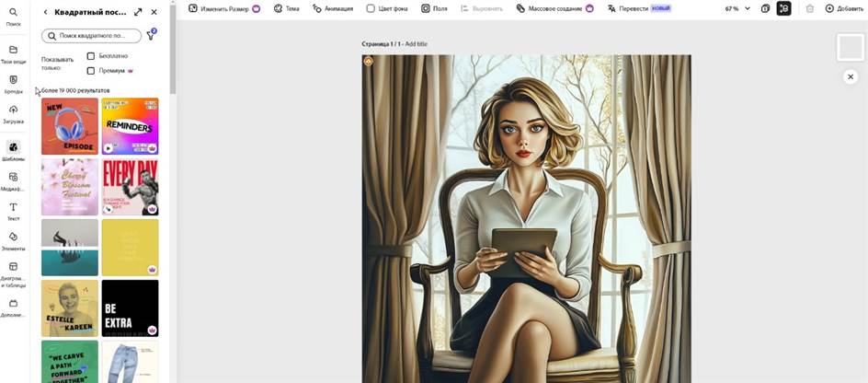Open the Тема toolbar item
The width and height of the screenshot is (868, 383).
(286, 8)
